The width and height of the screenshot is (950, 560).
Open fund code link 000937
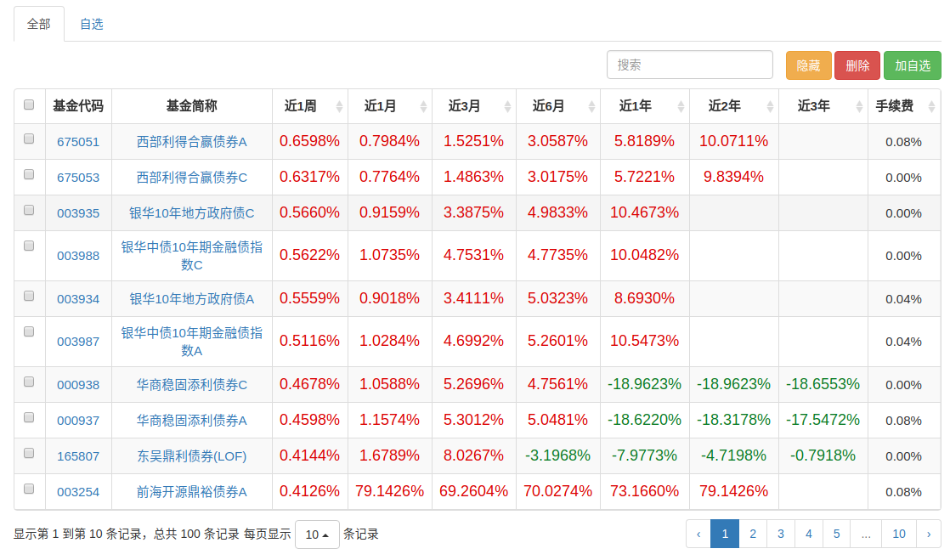click(78, 421)
